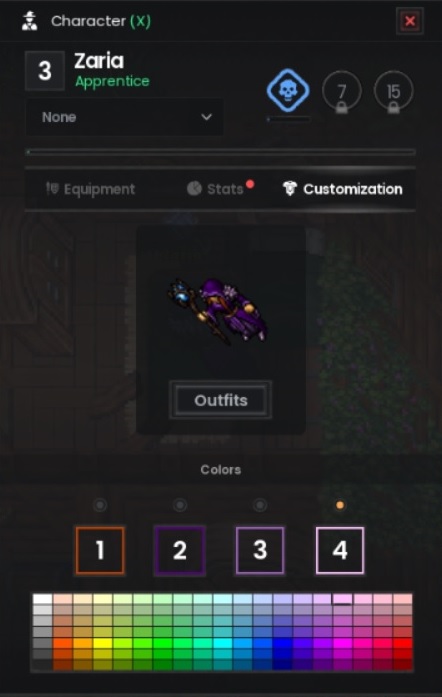Open the None dropdown
This screenshot has width=442, height=697.
click(124, 117)
